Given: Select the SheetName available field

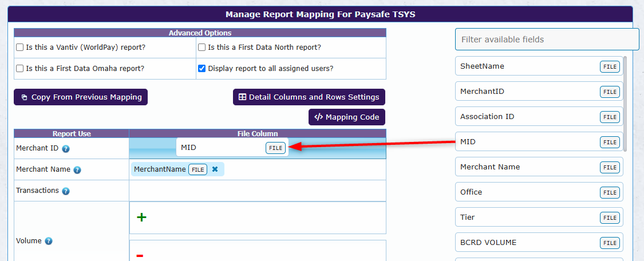Looking at the screenshot, I should [x=539, y=66].
